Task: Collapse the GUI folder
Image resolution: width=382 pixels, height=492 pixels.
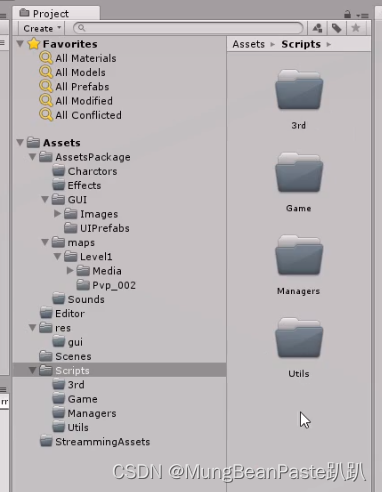Action: click(45, 199)
